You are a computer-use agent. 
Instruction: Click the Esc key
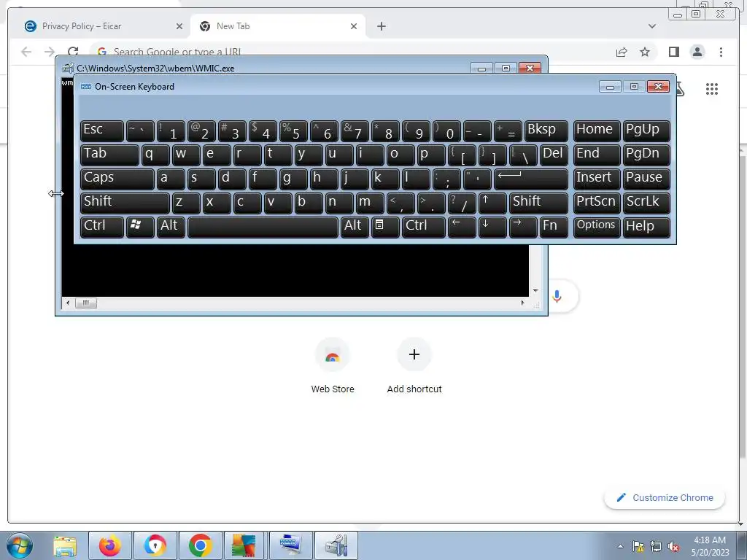point(102,131)
